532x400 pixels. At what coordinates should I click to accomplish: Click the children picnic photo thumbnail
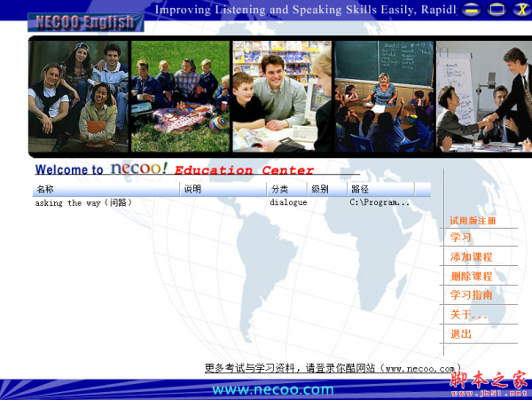(x=181, y=97)
